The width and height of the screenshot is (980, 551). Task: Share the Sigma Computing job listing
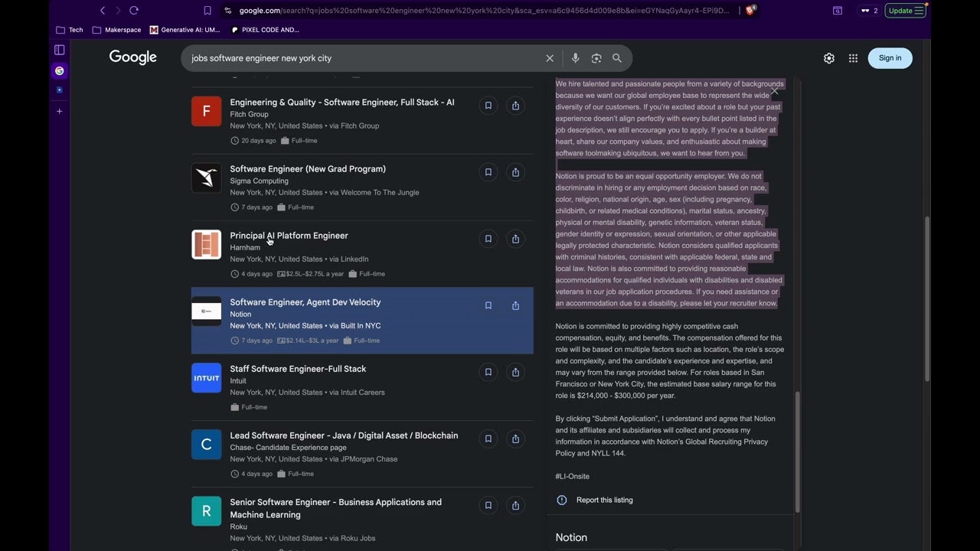coord(515,172)
